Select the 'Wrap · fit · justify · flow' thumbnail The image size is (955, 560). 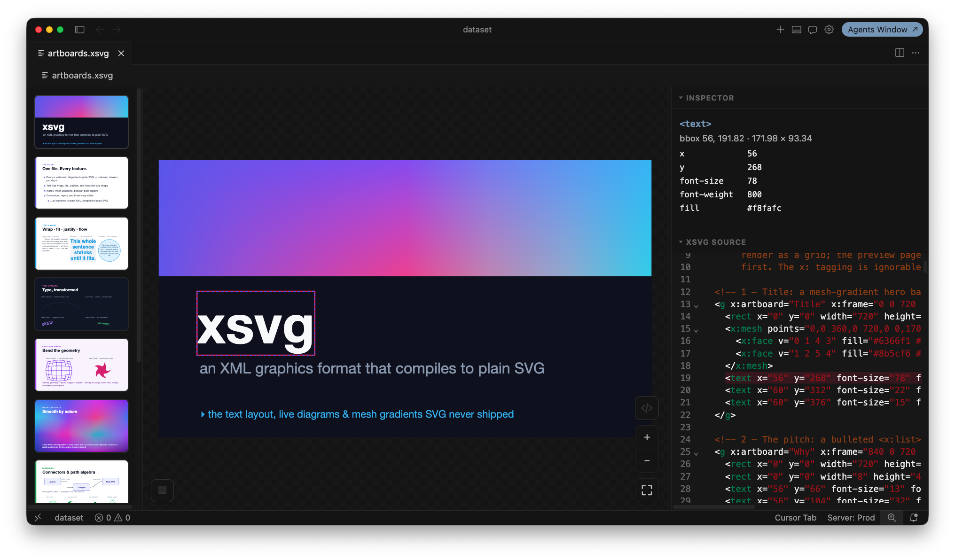[x=81, y=243]
